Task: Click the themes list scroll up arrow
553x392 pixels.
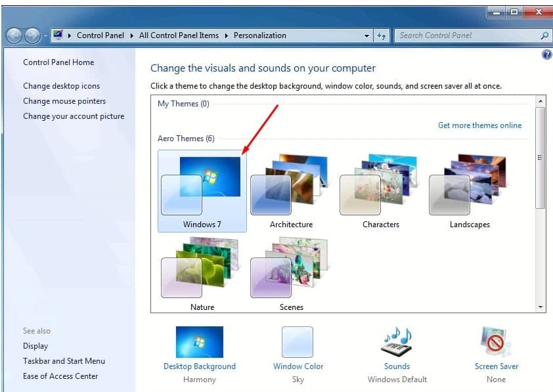Action: pos(541,102)
